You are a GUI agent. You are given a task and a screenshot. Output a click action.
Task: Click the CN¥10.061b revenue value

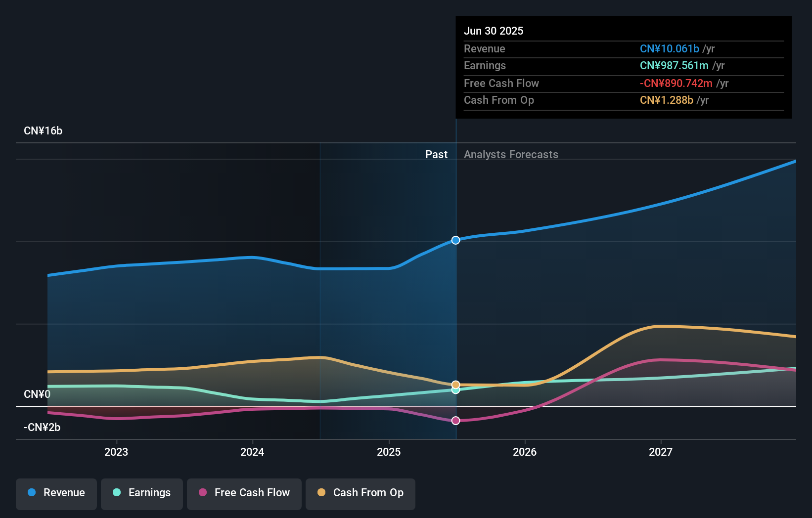(670, 48)
